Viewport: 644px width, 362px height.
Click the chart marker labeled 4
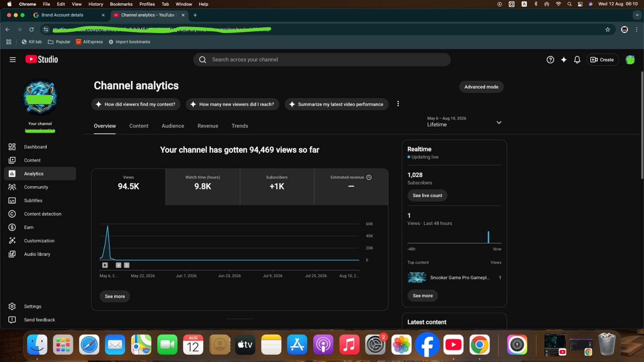[118, 265]
